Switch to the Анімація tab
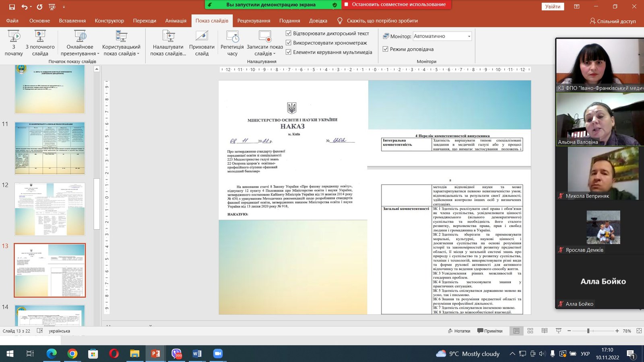Image resolution: width=644 pixels, height=362 pixels. click(x=175, y=21)
